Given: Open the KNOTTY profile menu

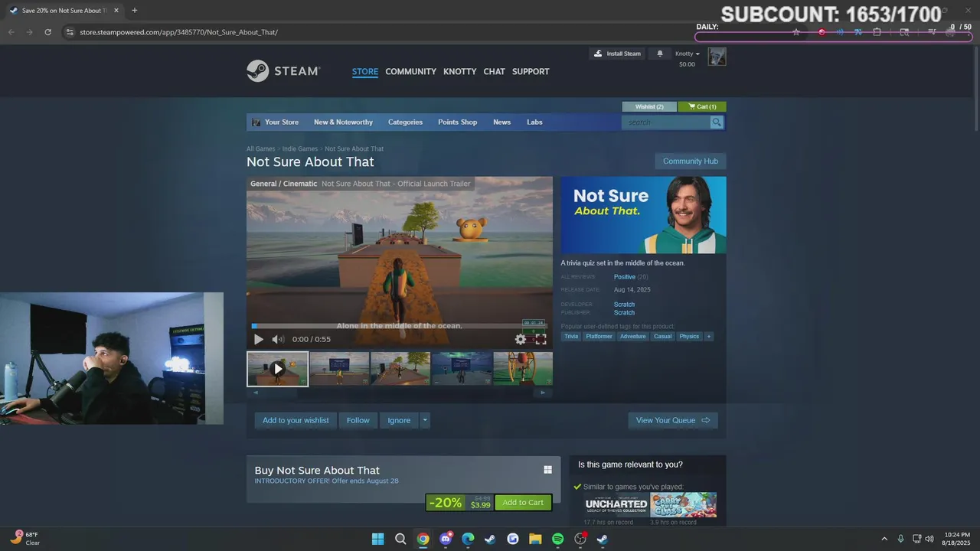Looking at the screenshot, I should (x=459, y=72).
